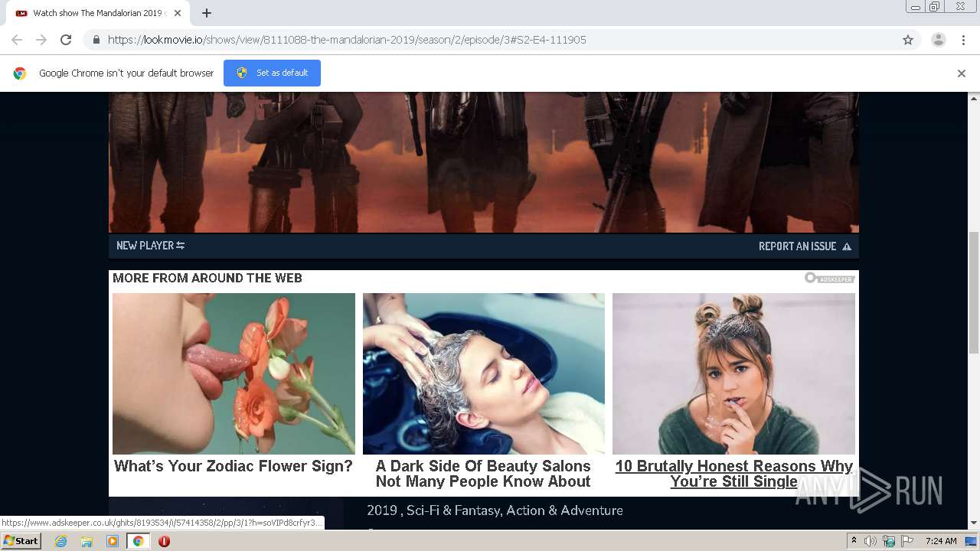The width and height of the screenshot is (980, 551).
Task: Click the browser back arrow
Action: coord(17,40)
